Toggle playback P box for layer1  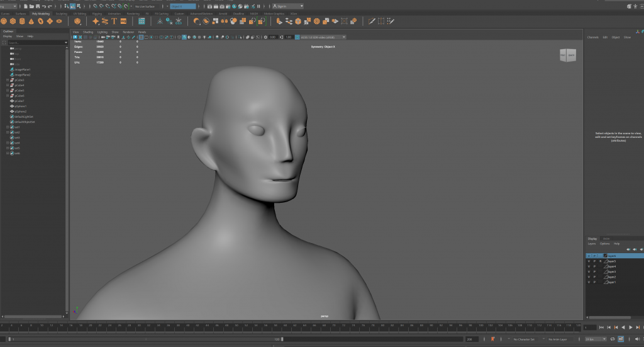(594, 283)
